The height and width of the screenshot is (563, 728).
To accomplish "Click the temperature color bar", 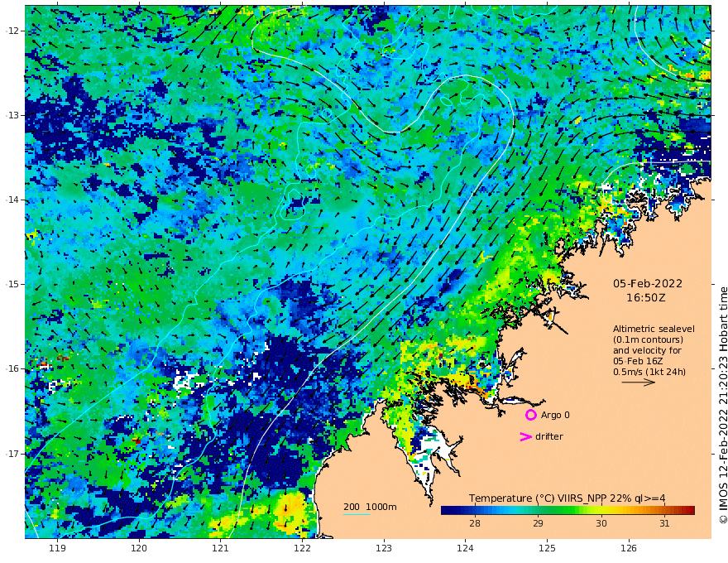I will [568, 510].
